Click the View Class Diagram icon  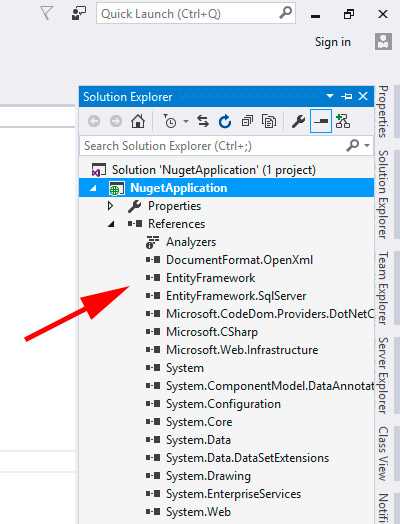coord(343,121)
